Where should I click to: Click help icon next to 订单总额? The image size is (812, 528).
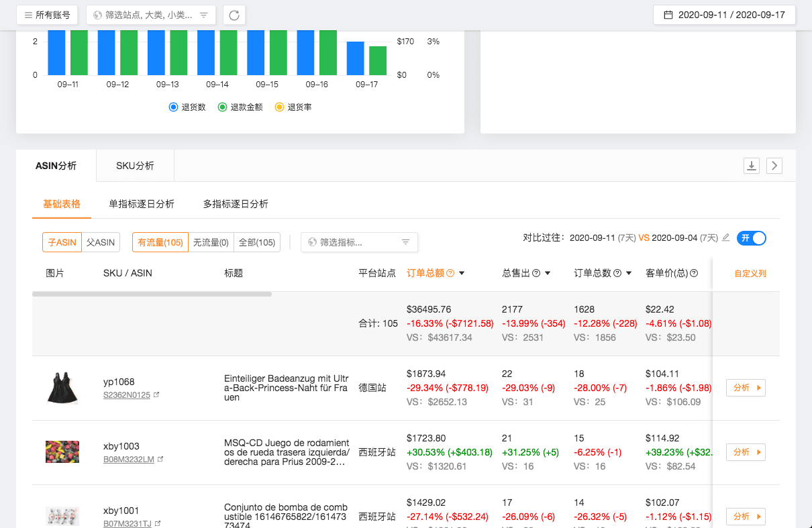coord(450,273)
